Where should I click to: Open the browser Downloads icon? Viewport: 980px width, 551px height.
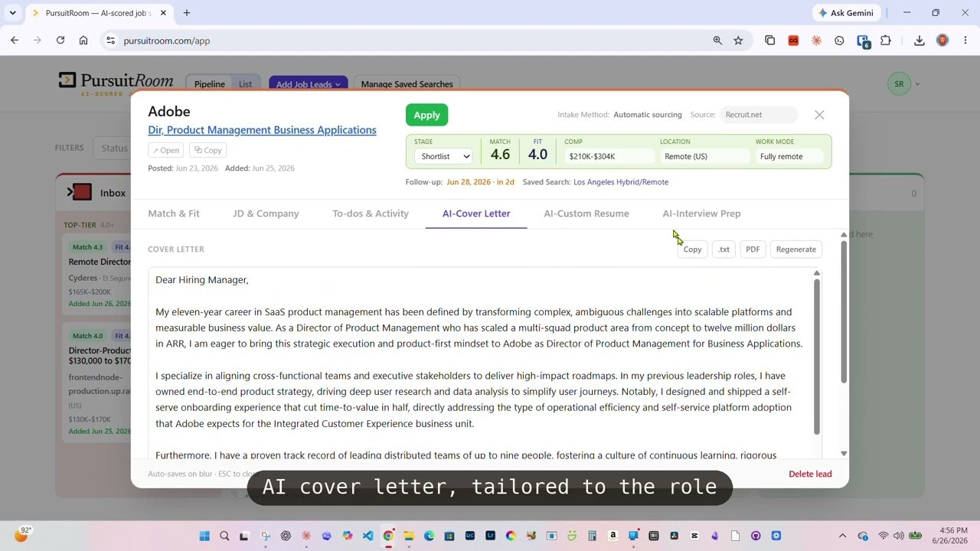point(920,41)
